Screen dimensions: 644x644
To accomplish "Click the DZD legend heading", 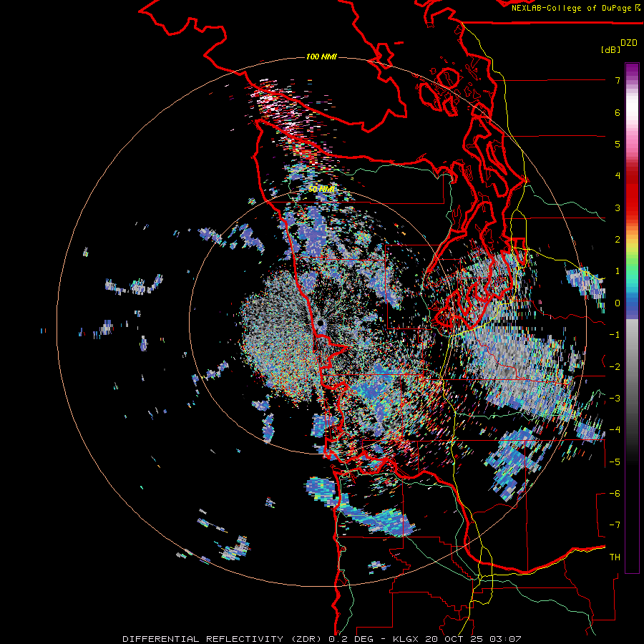I will click(x=629, y=43).
